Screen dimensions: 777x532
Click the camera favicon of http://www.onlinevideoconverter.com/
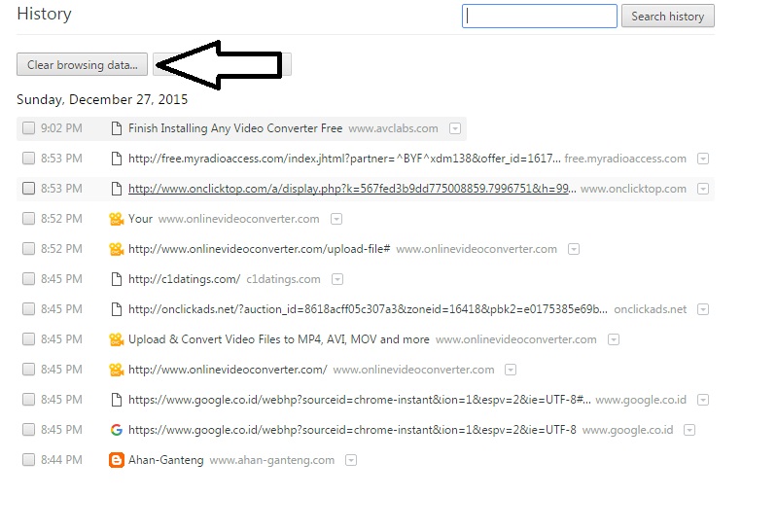click(117, 370)
